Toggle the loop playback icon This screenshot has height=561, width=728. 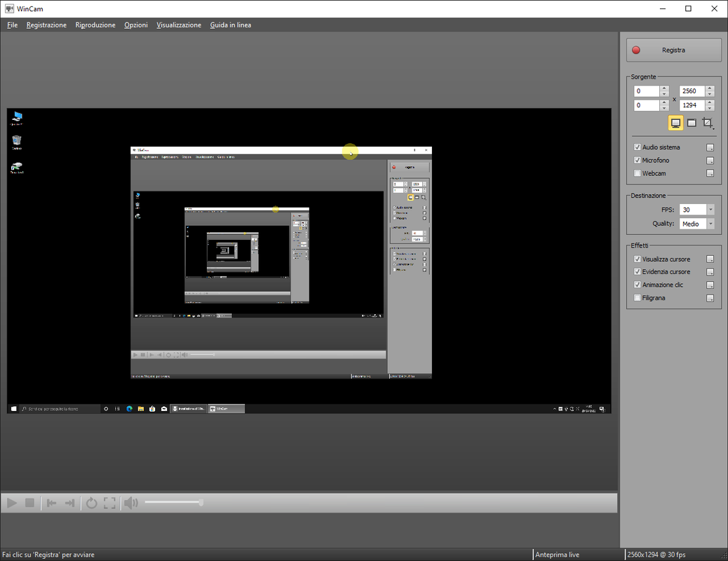tap(91, 503)
